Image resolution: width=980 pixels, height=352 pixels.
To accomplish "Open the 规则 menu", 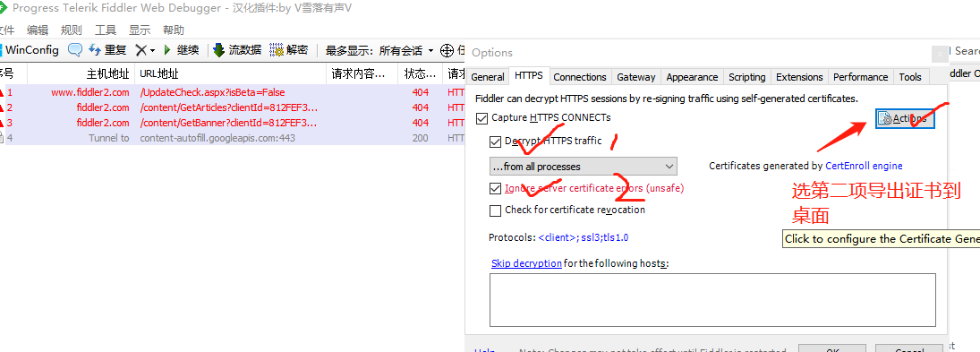I will click(72, 30).
